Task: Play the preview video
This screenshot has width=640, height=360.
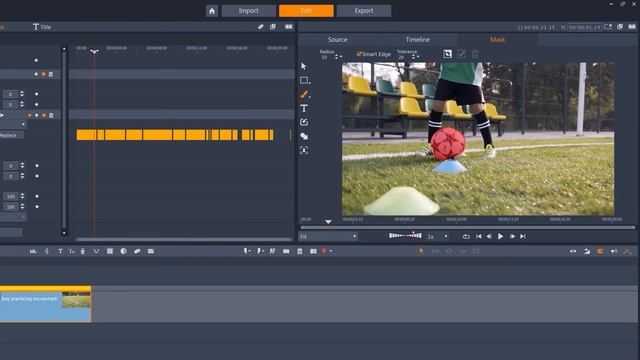Action: coord(500,236)
